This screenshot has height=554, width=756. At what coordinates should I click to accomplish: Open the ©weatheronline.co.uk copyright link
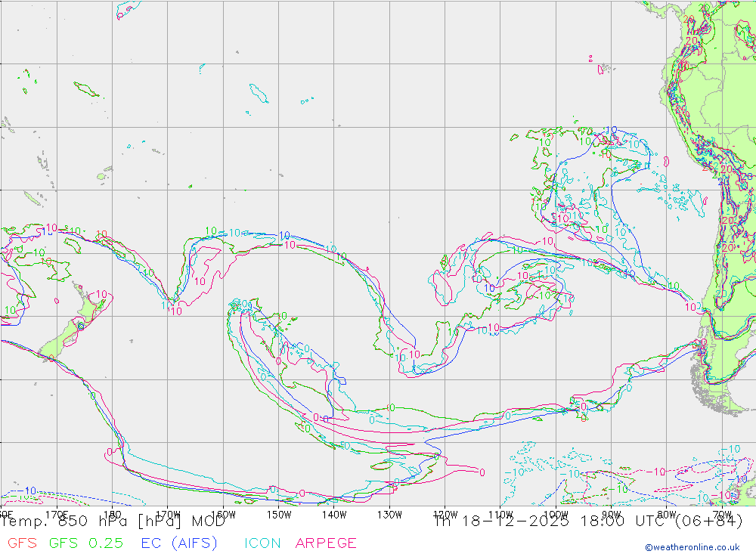(692, 547)
